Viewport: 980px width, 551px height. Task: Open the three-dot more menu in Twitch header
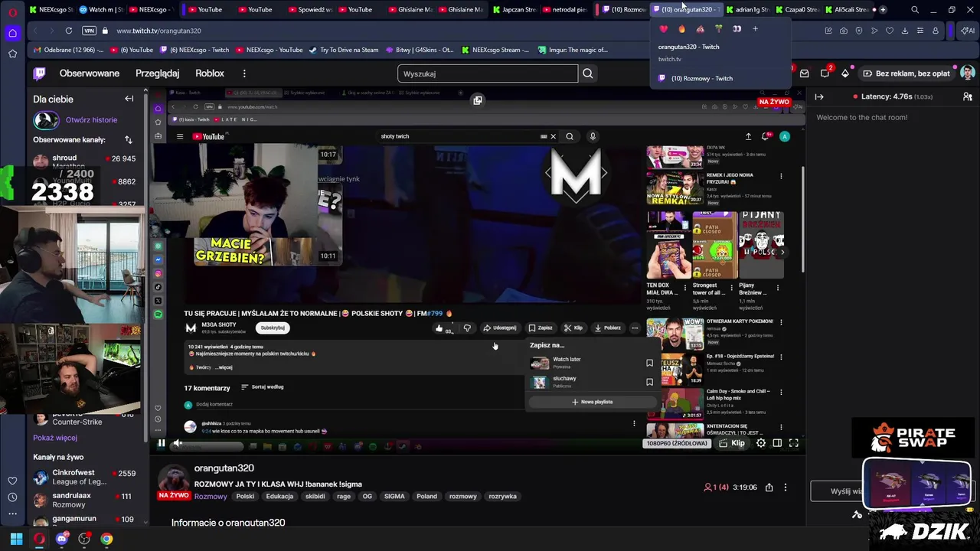click(244, 73)
